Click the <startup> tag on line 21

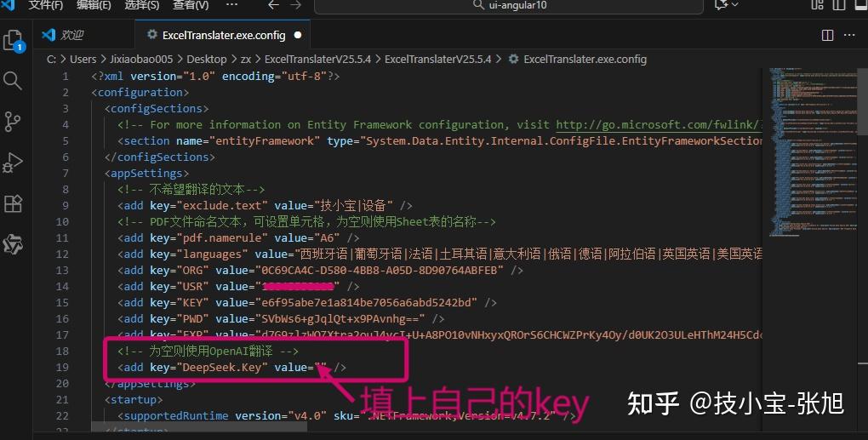134,400
